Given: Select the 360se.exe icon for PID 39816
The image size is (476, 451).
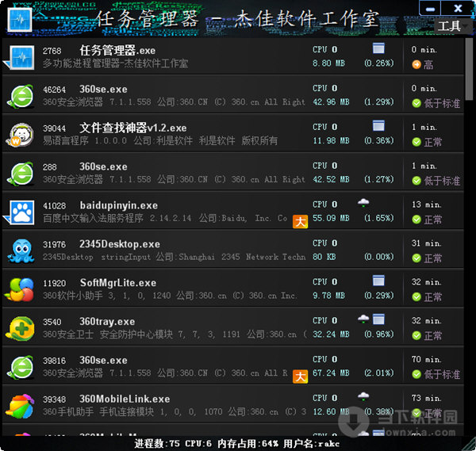Looking at the screenshot, I should [x=21, y=367].
